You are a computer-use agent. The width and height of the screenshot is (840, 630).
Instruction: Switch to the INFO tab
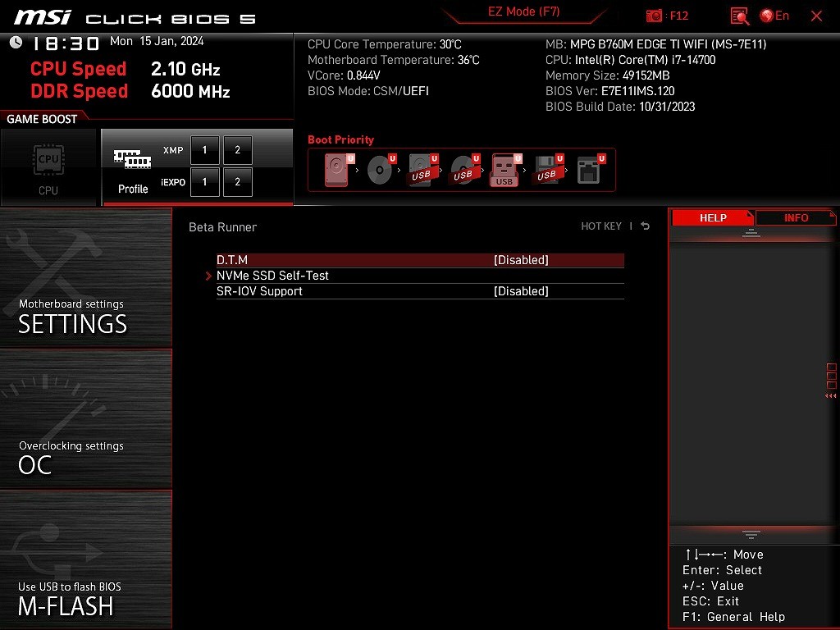(x=796, y=218)
